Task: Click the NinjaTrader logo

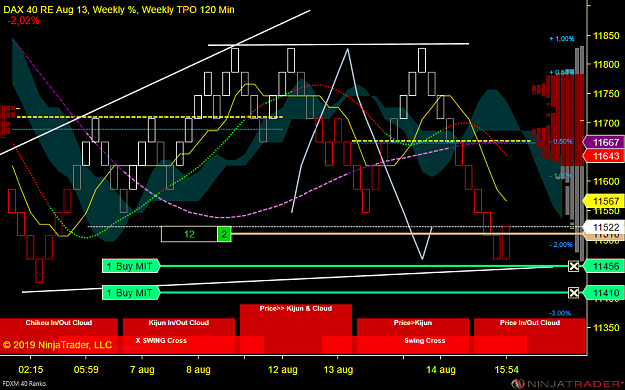Action: point(568,384)
